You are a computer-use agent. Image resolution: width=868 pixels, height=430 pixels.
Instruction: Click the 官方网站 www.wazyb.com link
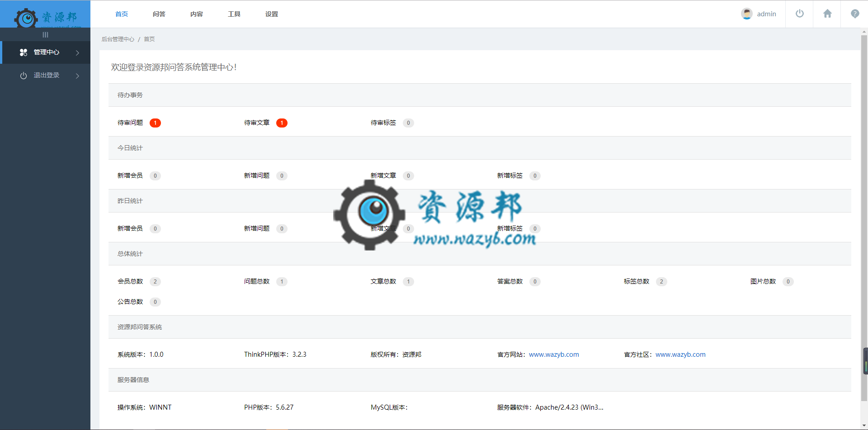coord(554,354)
